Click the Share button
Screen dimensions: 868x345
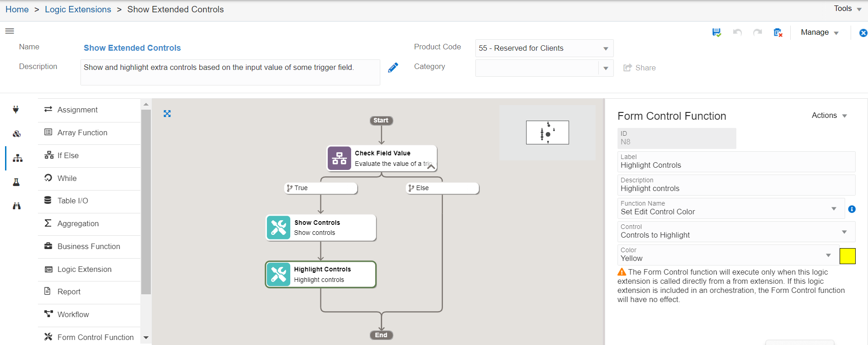click(x=639, y=68)
